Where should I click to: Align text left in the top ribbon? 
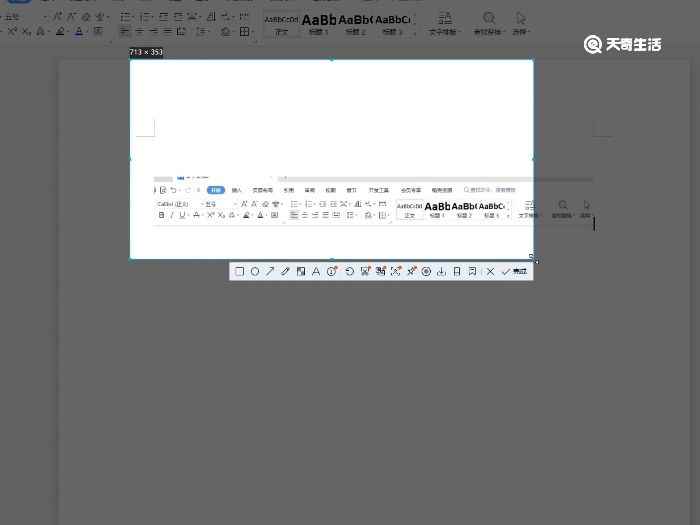point(125,31)
